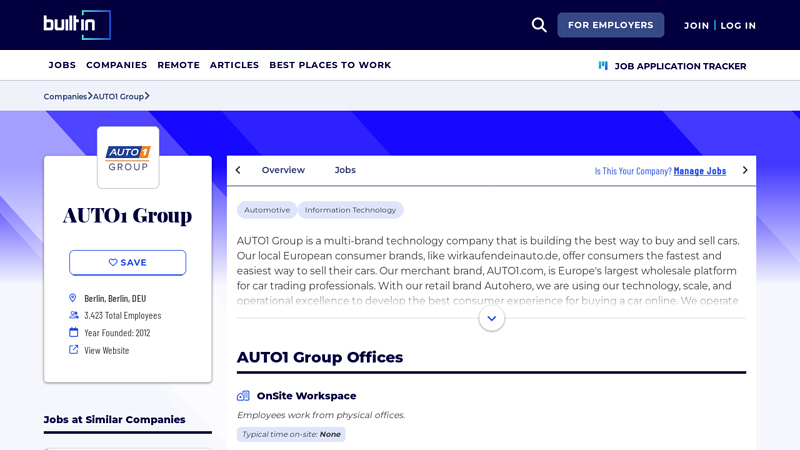The height and width of the screenshot is (450, 800).
Task: Click the Typical time on-site: None badge
Action: (291, 434)
